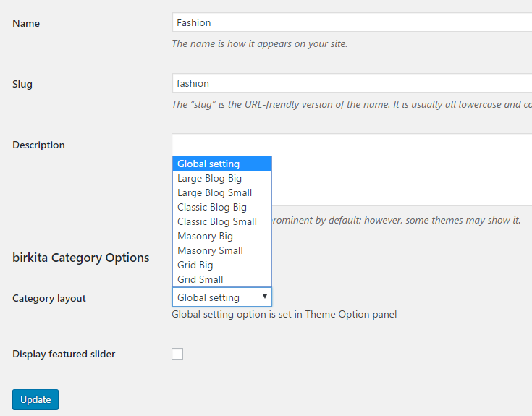532x416 pixels.
Task: Click the Category layout label
Action: pos(49,298)
